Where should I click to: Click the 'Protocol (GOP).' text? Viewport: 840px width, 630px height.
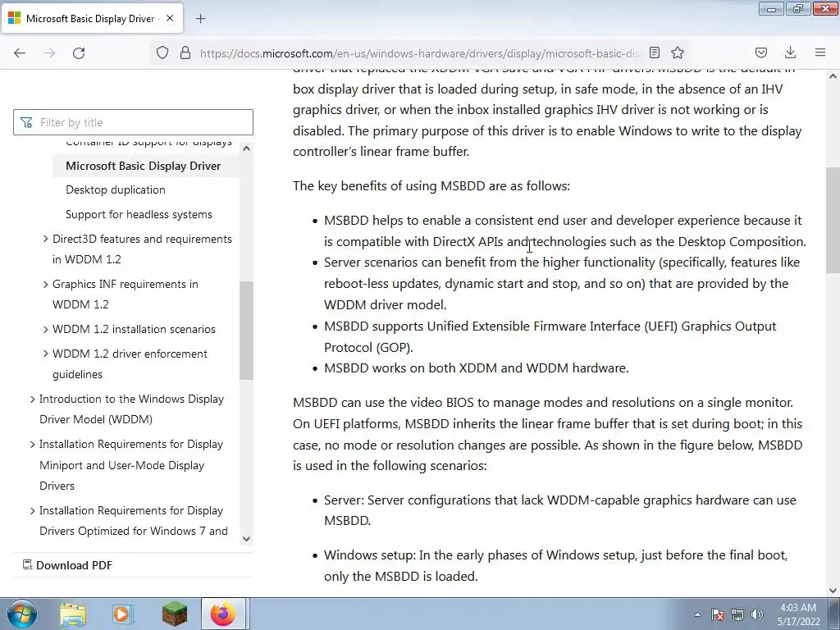click(x=368, y=347)
